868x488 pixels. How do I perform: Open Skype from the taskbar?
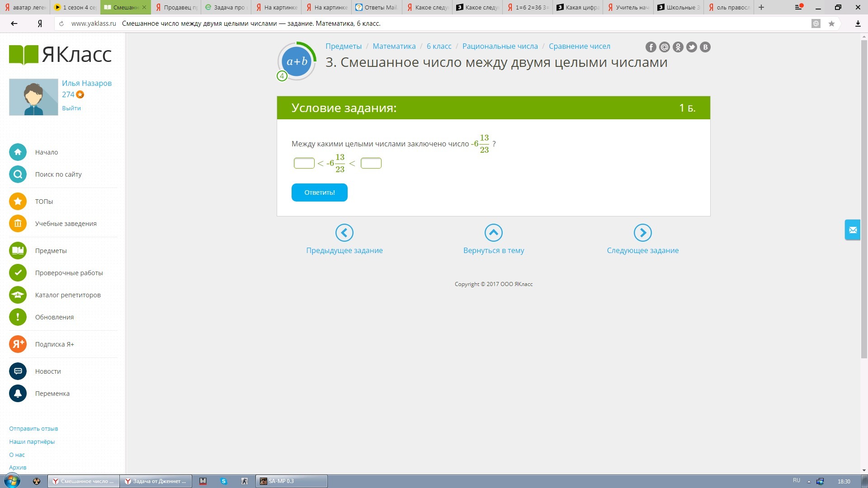[x=224, y=481]
